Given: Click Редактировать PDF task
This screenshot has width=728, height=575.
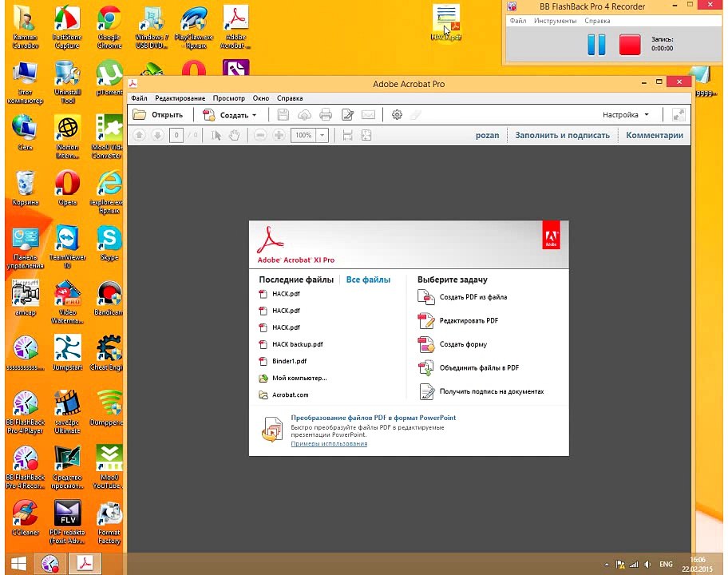Looking at the screenshot, I should click(x=457, y=320).
